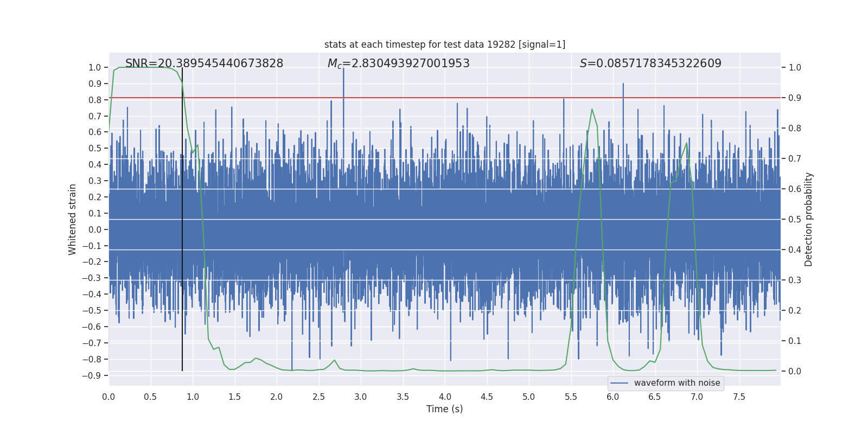Click the x-axis tick label 7.5
Viewport: 868px width, 434px height.
(x=739, y=397)
